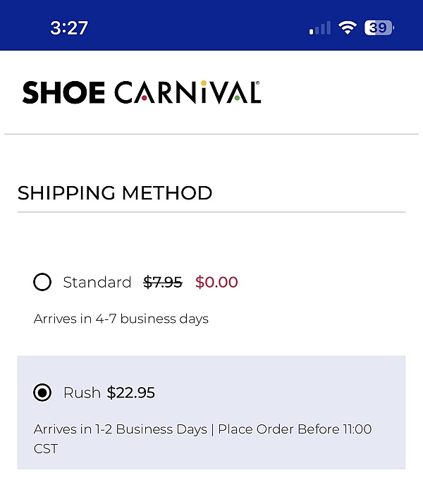The height and width of the screenshot is (504, 423).
Task: Select the Standard shipping radio button
Action: pyautogui.click(x=42, y=282)
